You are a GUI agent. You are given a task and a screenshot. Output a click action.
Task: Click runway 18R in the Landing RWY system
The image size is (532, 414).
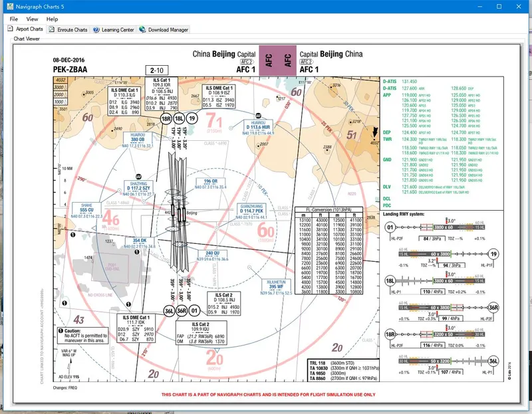click(x=390, y=334)
